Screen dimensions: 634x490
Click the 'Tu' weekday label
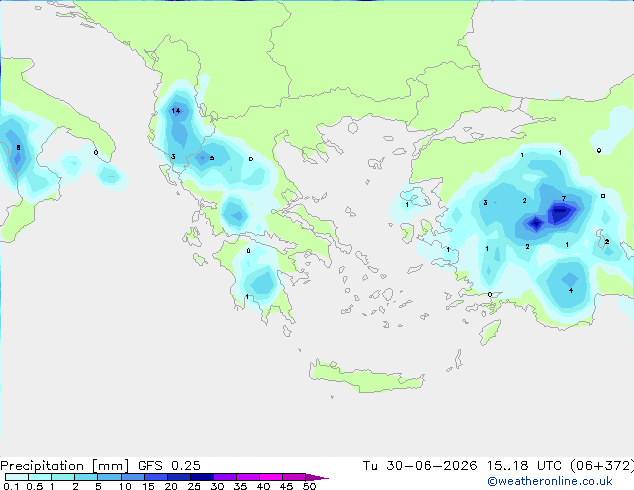(x=370, y=466)
